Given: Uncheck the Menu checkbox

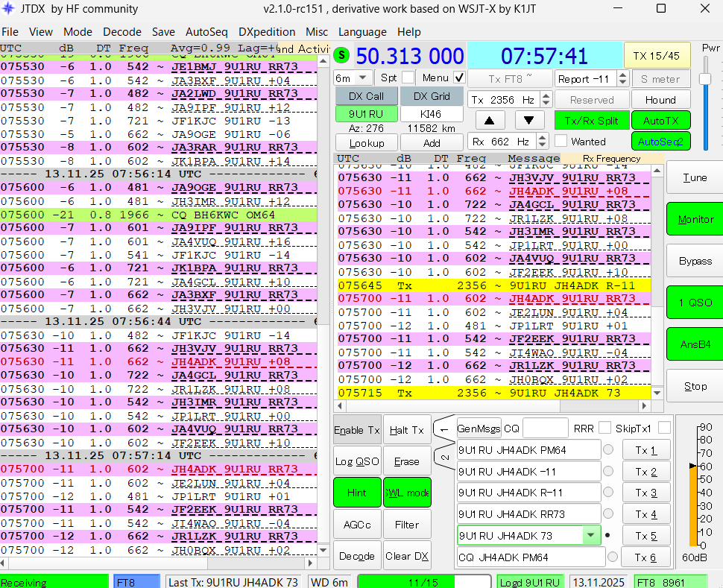Looking at the screenshot, I should 459,78.
